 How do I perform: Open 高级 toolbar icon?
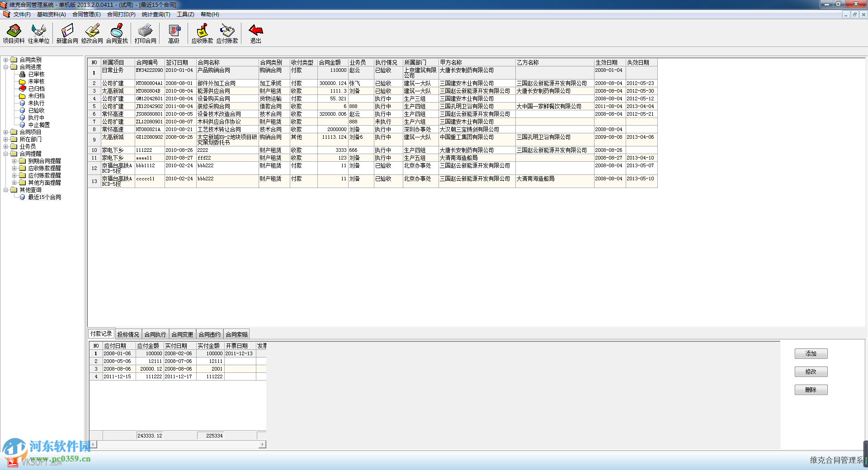[x=174, y=34]
